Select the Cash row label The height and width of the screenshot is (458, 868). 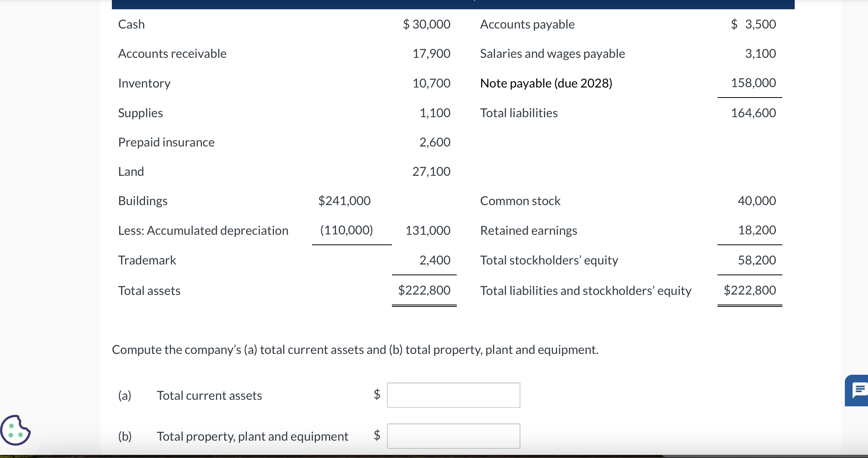131,24
